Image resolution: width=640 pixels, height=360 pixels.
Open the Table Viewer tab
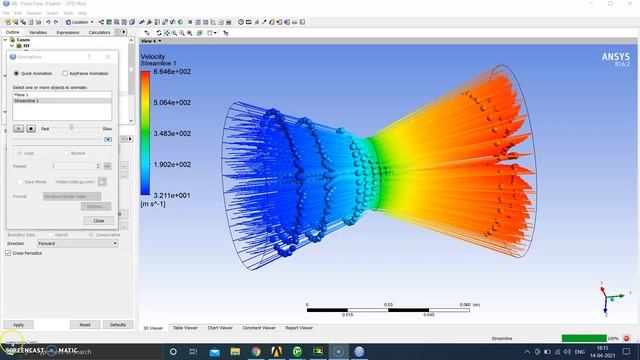point(185,328)
